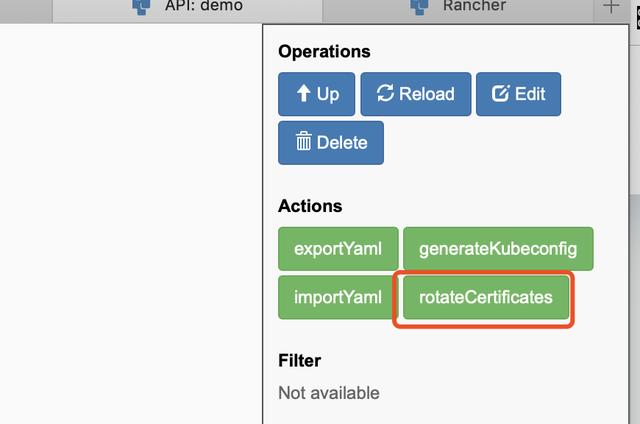Click the favicon on the API: demo tab
Viewport: 640px width, 424px height.
pyautogui.click(x=141, y=6)
